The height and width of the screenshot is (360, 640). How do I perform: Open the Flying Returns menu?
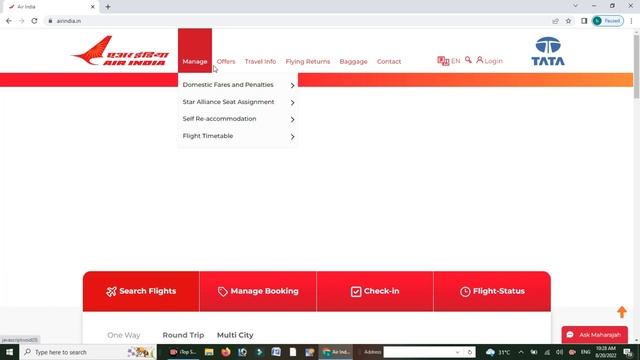[308, 61]
